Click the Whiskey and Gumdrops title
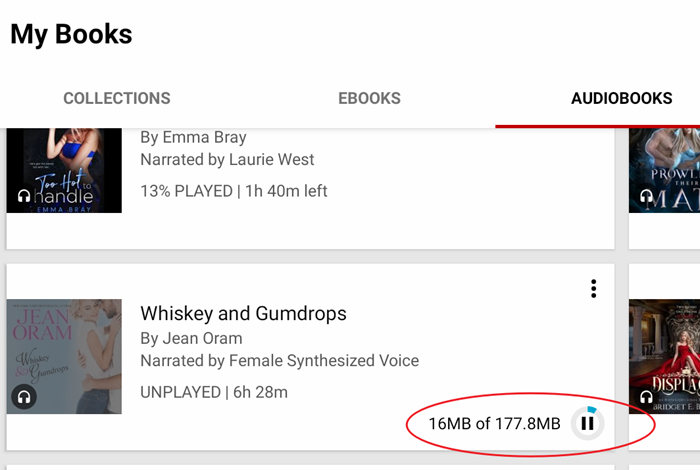This screenshot has height=470, width=700. [x=243, y=313]
